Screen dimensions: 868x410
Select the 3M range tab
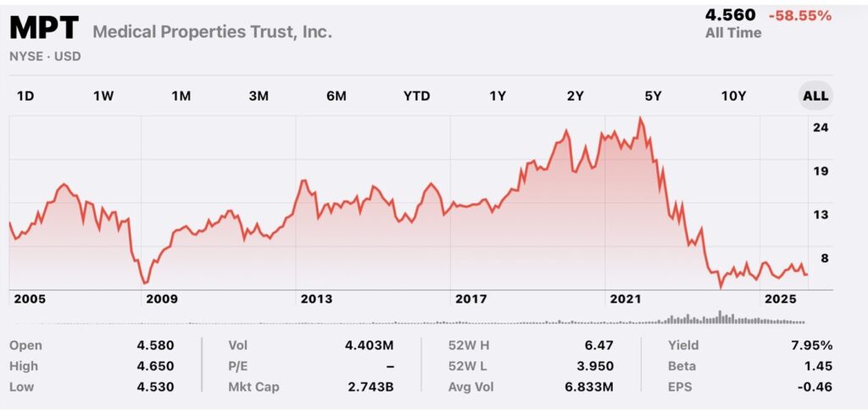click(x=259, y=96)
